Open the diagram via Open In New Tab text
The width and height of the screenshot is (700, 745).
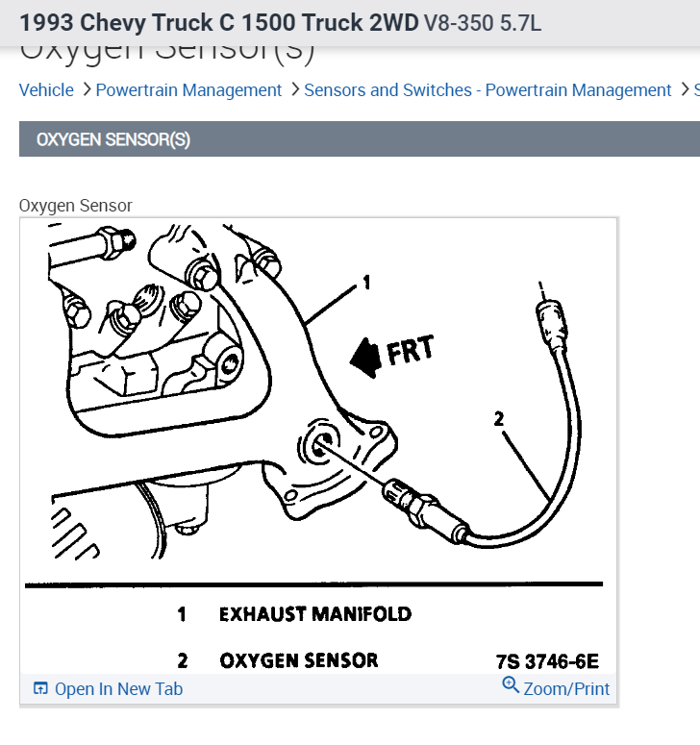tap(119, 688)
